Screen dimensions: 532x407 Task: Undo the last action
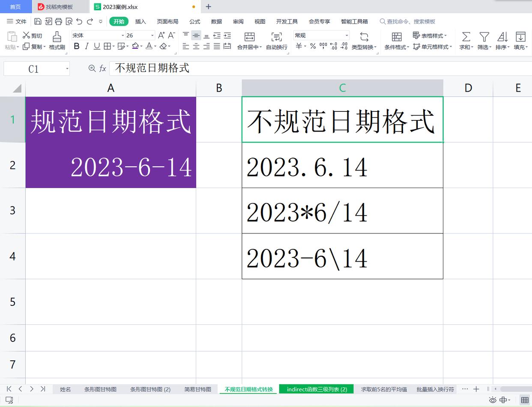[x=79, y=21]
